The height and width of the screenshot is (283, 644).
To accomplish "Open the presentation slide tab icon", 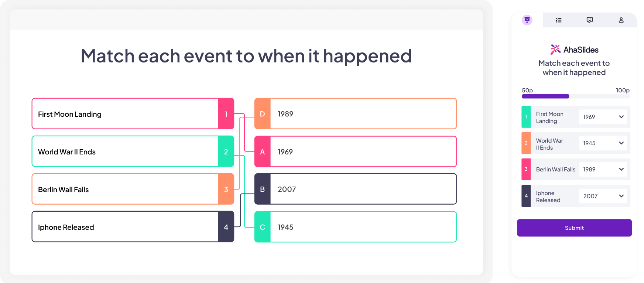I will point(527,20).
